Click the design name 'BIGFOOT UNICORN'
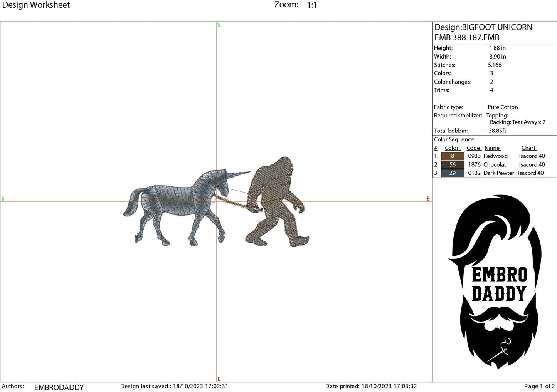 (x=497, y=27)
